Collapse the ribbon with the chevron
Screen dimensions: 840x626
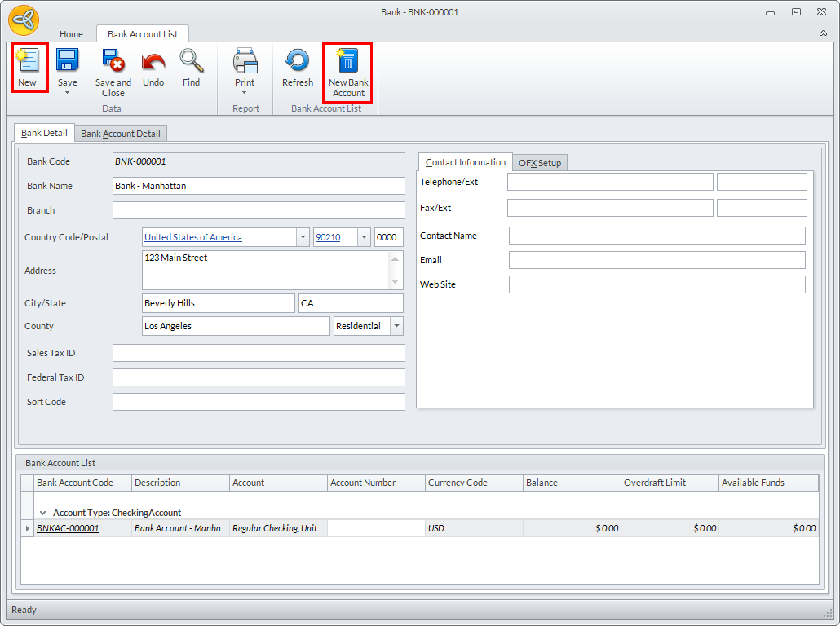point(823,33)
